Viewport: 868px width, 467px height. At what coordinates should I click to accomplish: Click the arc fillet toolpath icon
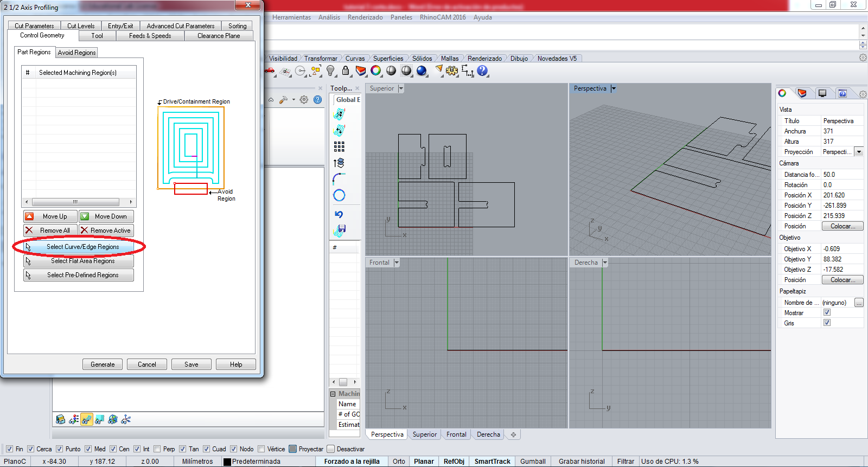pyautogui.click(x=339, y=179)
